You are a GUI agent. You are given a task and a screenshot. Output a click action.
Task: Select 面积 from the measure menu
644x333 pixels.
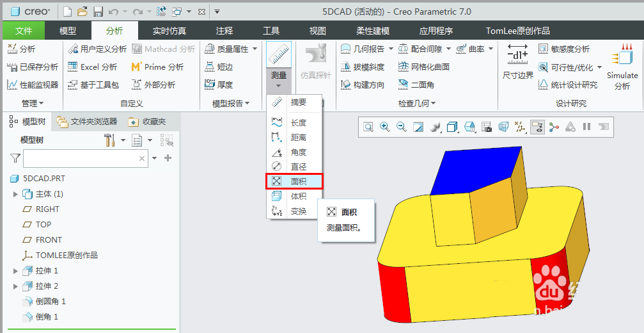(x=294, y=181)
